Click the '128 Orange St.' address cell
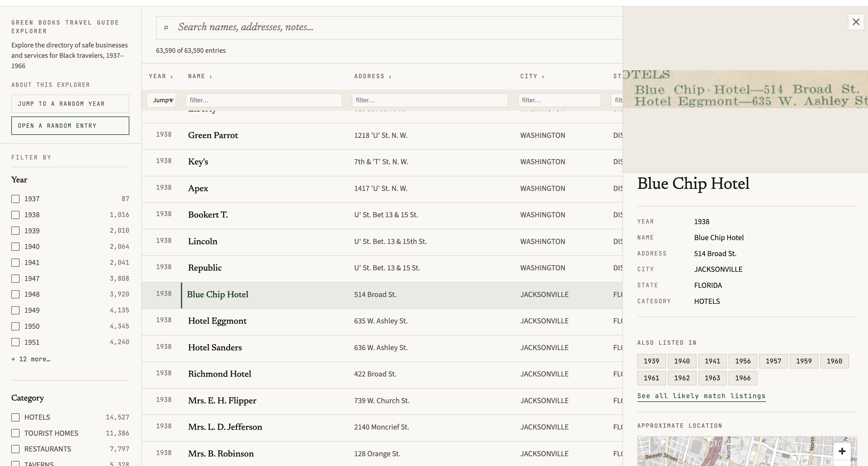This screenshot has height=466, width=868. pyautogui.click(x=377, y=454)
